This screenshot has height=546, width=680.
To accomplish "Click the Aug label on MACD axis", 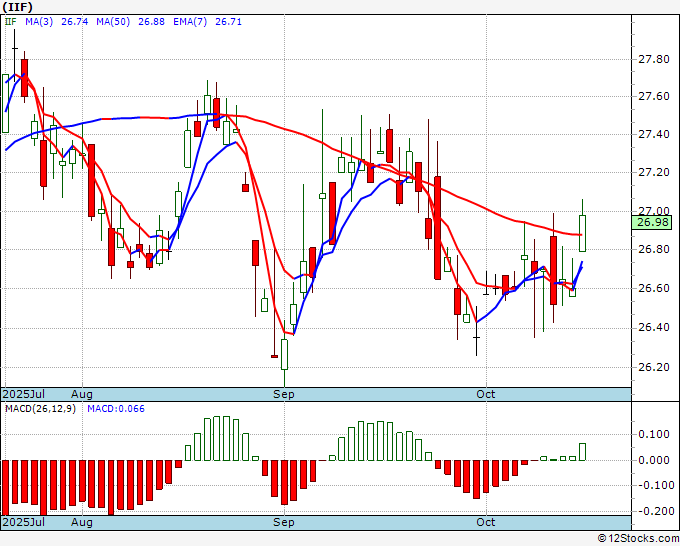I will tap(82, 522).
